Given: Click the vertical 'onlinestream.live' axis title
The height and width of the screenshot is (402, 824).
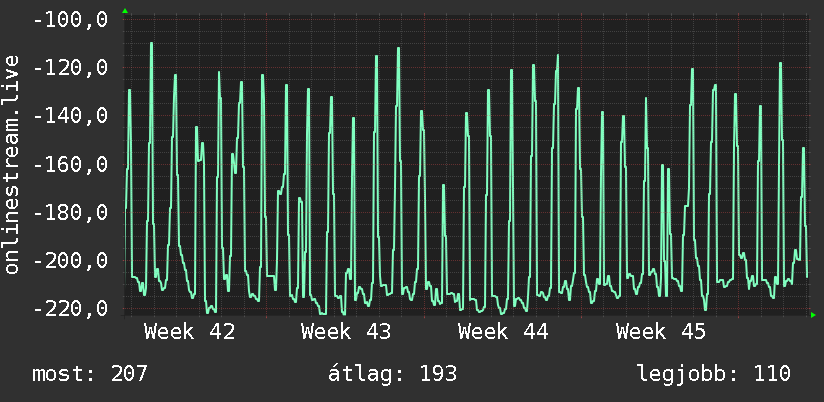Looking at the screenshot, I should 12,164.
